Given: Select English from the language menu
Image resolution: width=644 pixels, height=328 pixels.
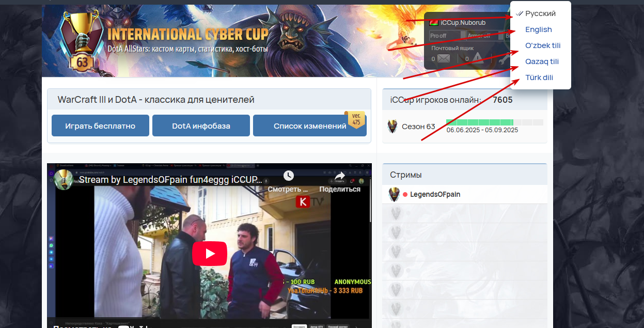Looking at the screenshot, I should click(x=539, y=29).
